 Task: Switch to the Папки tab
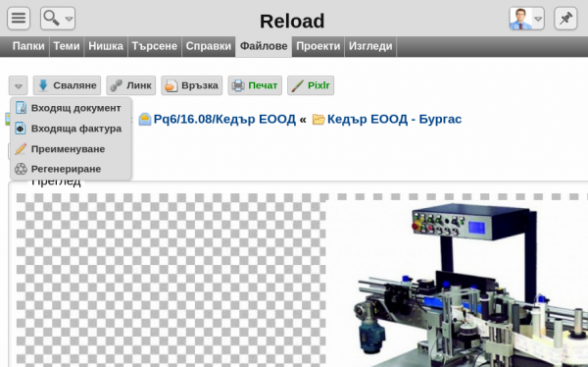[x=28, y=46]
